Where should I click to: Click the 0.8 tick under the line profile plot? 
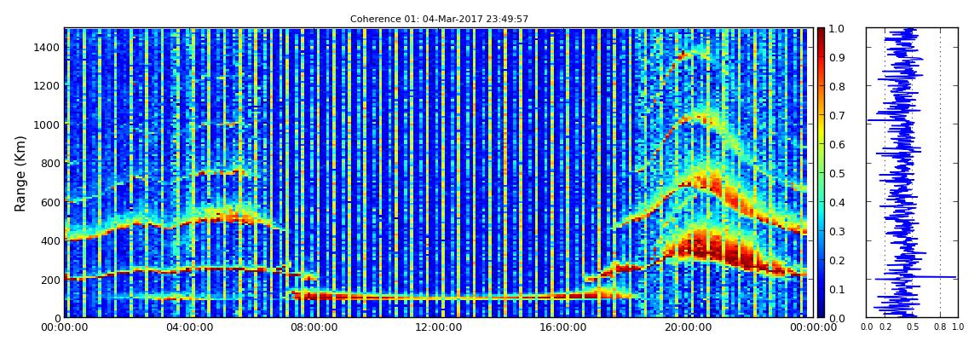(x=940, y=327)
